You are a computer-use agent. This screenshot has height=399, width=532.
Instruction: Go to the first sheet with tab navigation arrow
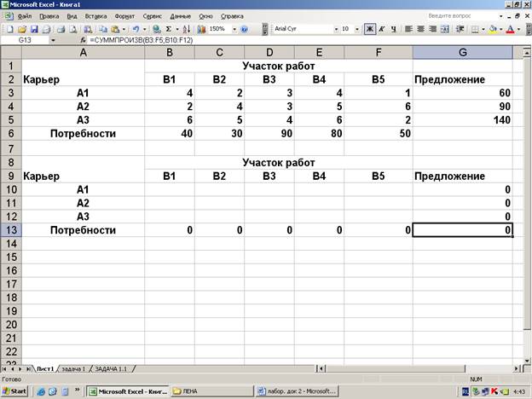pos(4,369)
